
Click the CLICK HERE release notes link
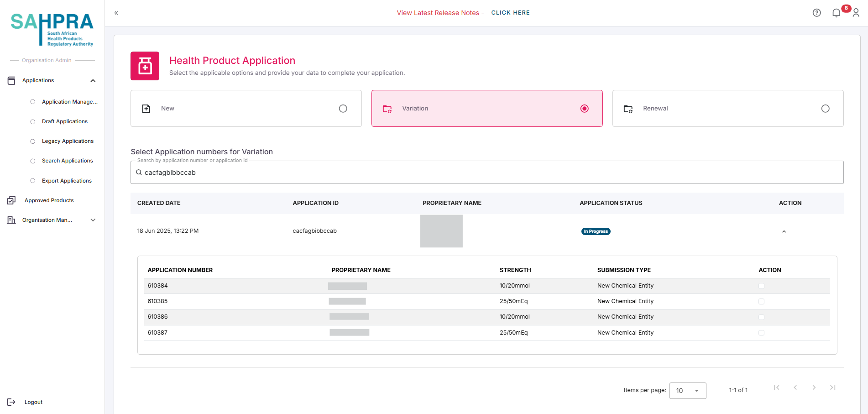510,13
